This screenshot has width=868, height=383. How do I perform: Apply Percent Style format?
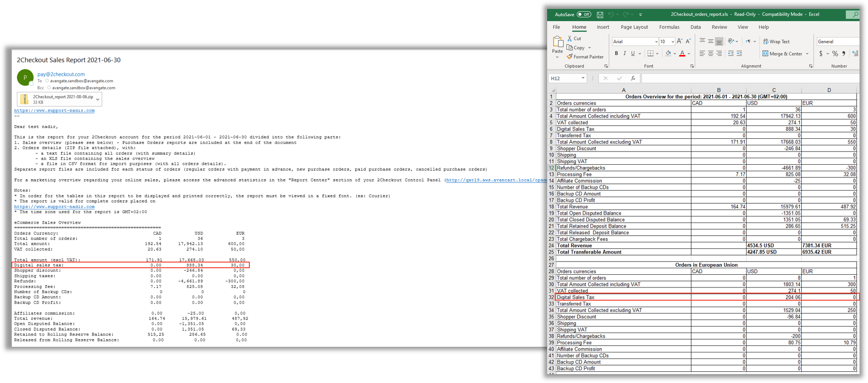(x=835, y=54)
